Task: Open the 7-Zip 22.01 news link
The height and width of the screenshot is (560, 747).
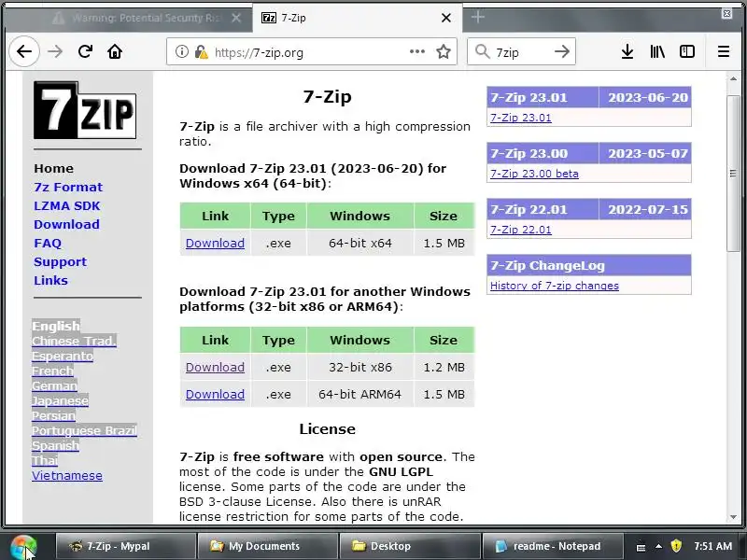Action: click(521, 230)
